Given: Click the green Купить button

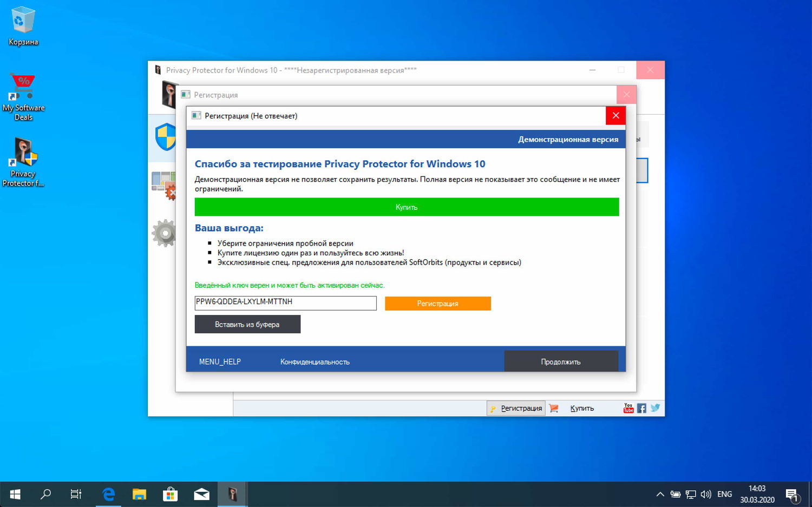Looking at the screenshot, I should point(407,207).
